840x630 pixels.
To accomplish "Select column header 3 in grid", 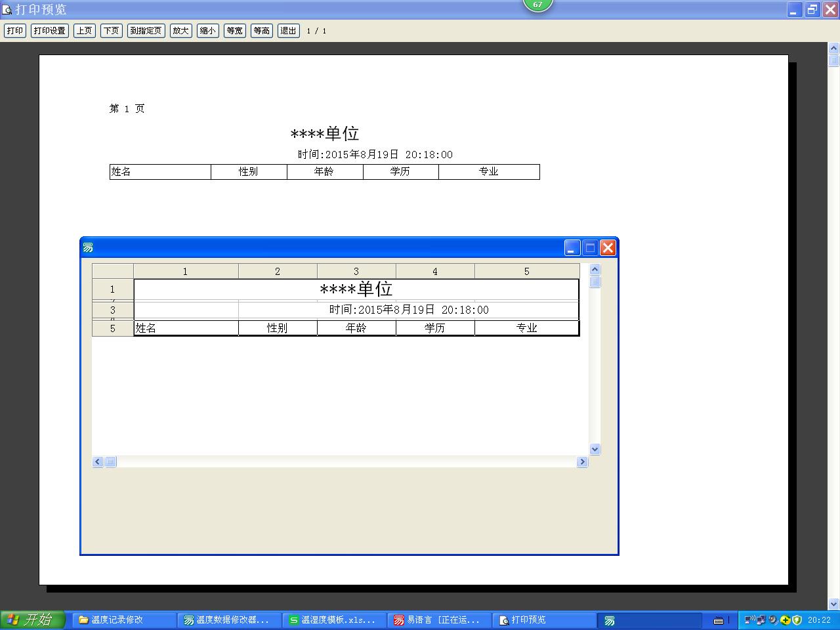I will pos(356,272).
